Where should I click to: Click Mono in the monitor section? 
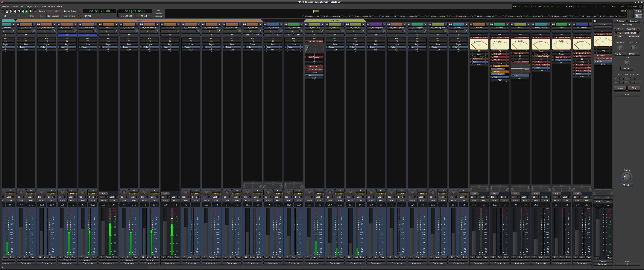tap(620, 88)
